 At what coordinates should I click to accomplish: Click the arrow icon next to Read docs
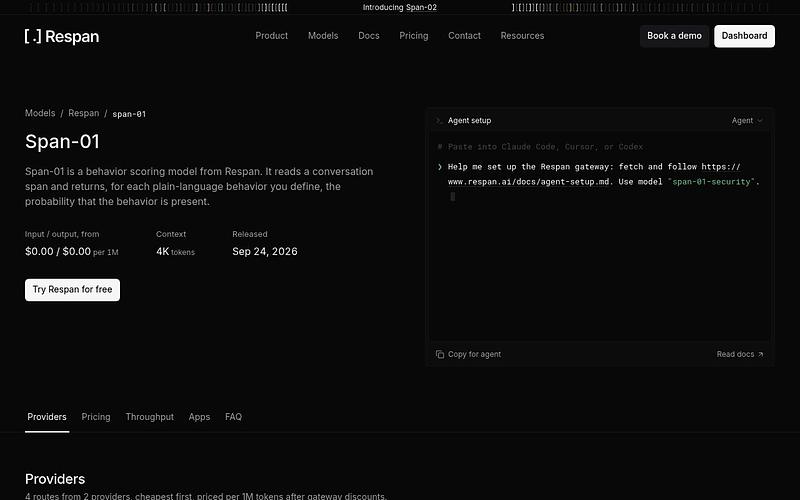760,354
